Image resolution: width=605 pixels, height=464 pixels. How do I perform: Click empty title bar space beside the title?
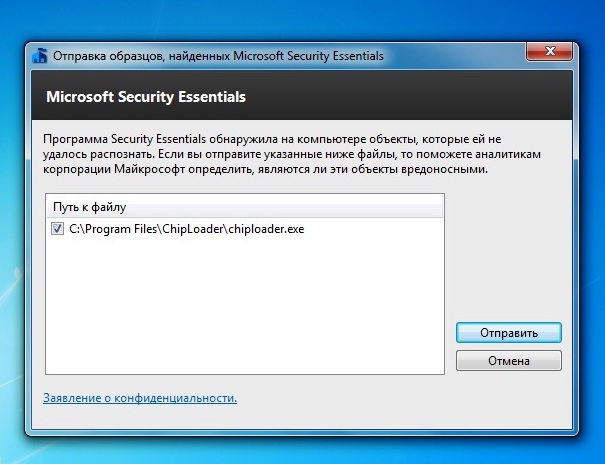click(450, 56)
